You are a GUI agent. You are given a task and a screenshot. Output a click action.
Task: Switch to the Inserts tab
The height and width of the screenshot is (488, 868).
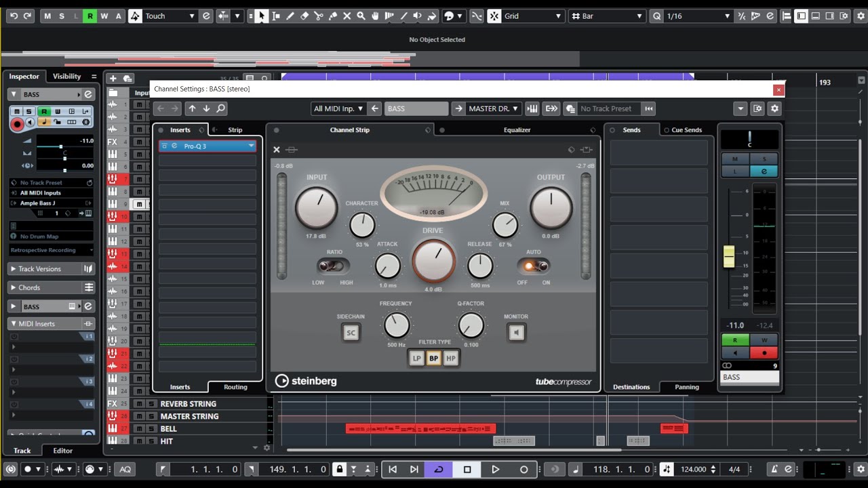[180, 129]
